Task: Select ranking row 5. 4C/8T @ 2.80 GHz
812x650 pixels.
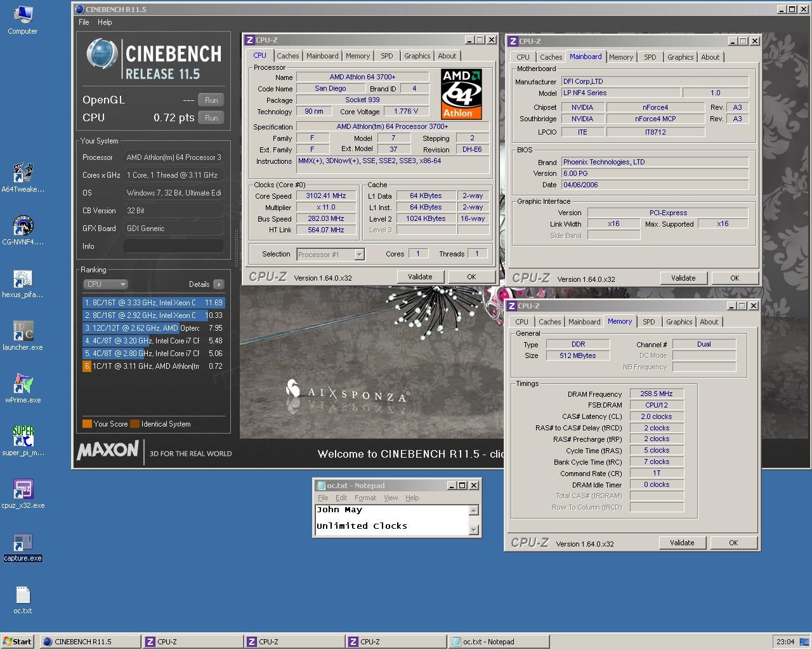Action: point(154,354)
